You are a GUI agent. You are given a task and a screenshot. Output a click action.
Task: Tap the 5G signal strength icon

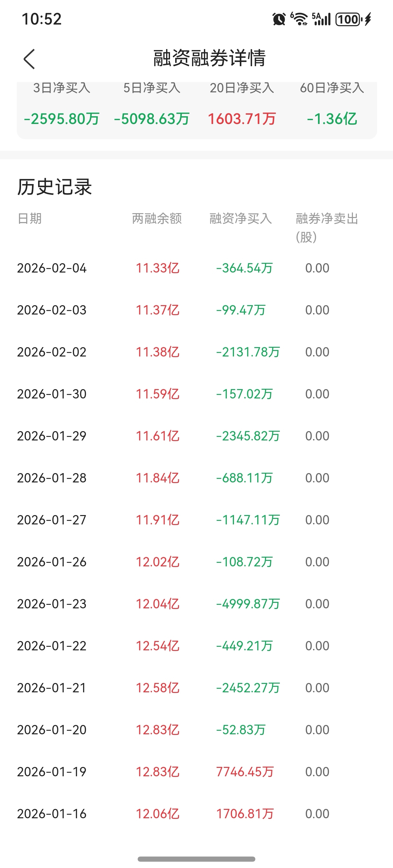pos(321,19)
